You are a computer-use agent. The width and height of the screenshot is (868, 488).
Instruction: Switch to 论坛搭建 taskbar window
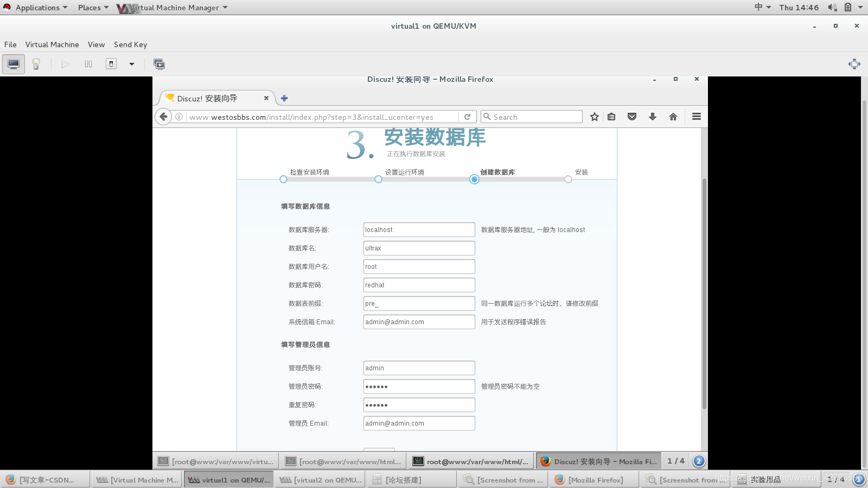[x=411, y=480]
